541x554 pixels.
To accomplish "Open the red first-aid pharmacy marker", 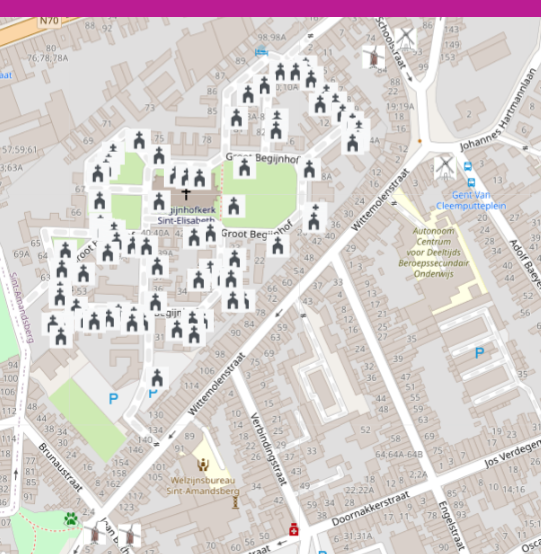I will [x=294, y=530].
